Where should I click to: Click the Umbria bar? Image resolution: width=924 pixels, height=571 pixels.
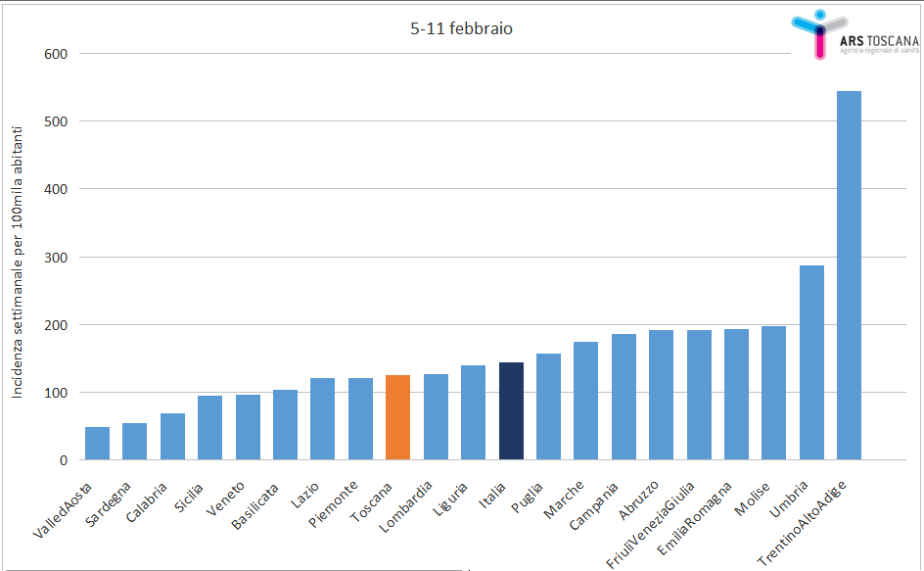812,362
